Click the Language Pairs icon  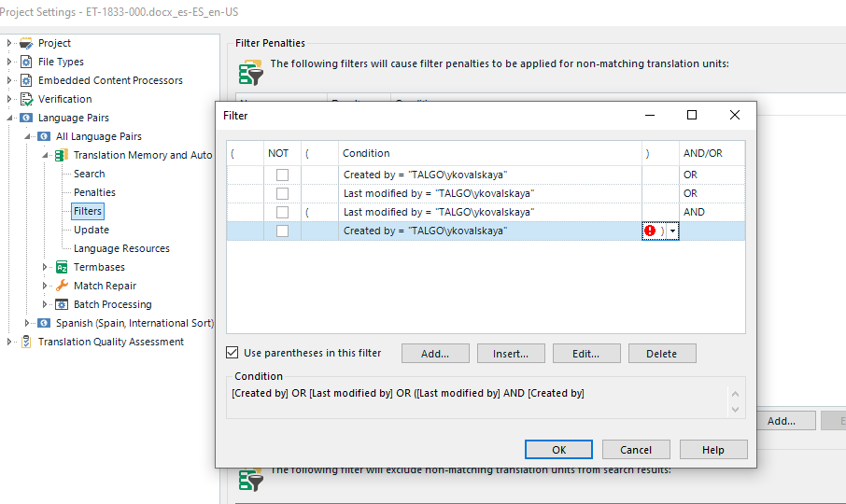coord(26,118)
